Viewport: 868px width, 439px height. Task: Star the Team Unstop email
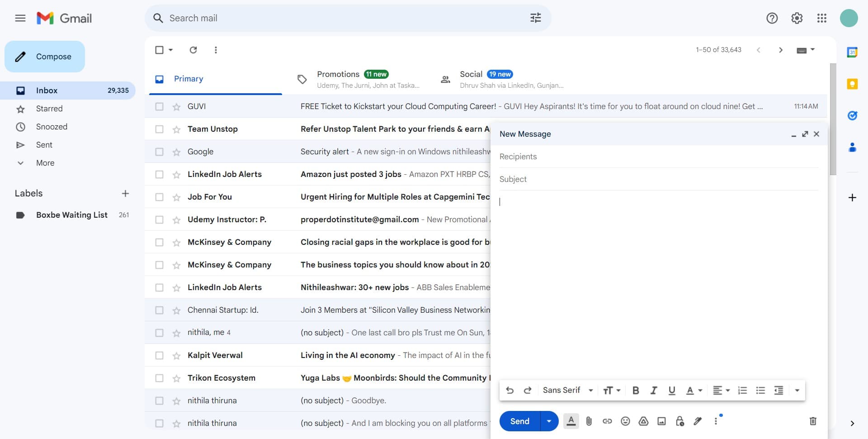176,129
